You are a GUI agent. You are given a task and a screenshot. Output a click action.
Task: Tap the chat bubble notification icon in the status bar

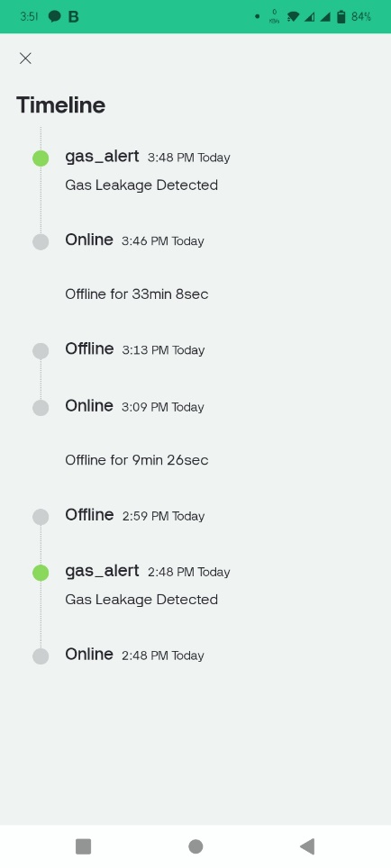pos(54,16)
